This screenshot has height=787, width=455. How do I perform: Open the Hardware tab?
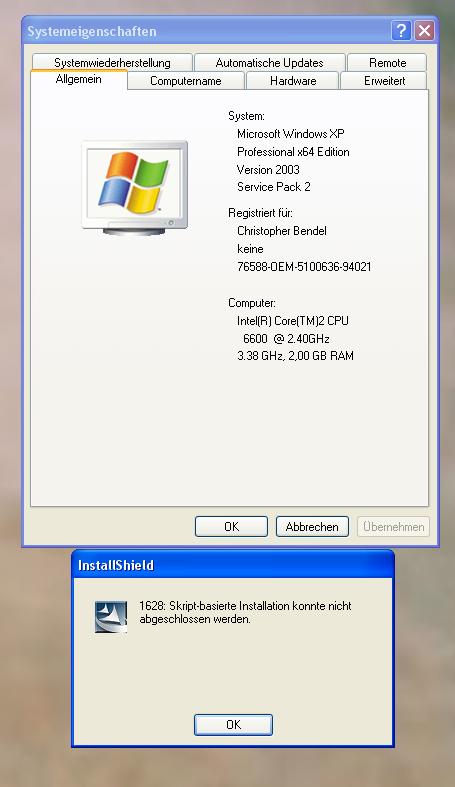click(x=293, y=81)
